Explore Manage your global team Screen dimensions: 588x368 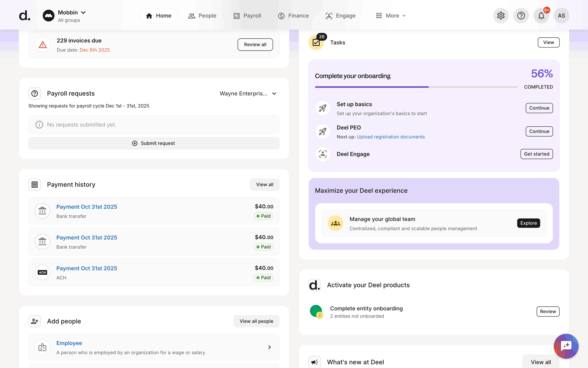click(x=529, y=223)
